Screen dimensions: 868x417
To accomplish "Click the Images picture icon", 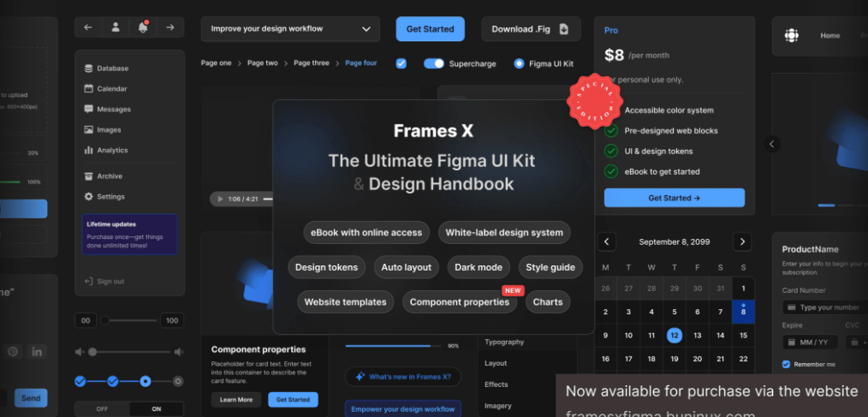I will pyautogui.click(x=88, y=129).
